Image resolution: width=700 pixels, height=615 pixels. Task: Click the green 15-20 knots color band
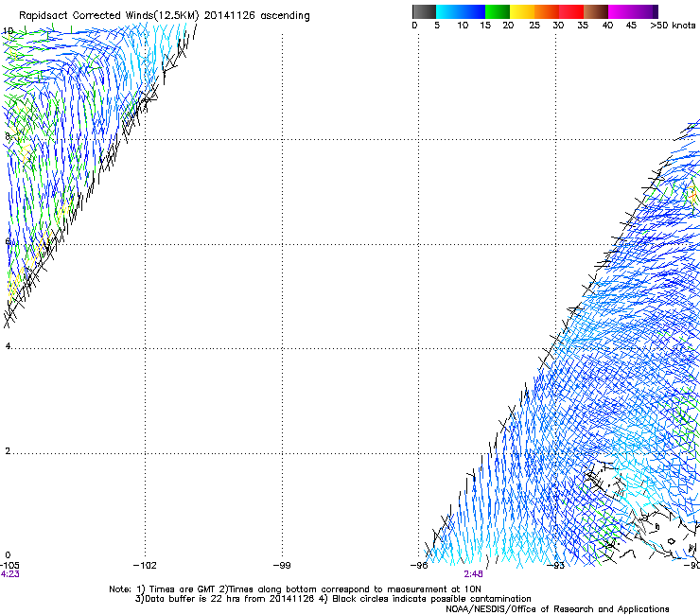[498, 11]
